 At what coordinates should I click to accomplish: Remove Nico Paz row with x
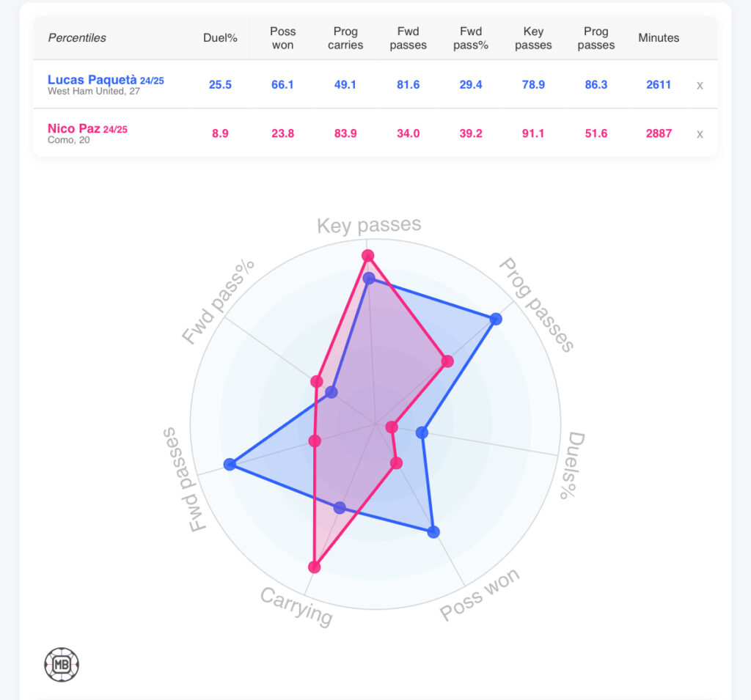click(700, 133)
